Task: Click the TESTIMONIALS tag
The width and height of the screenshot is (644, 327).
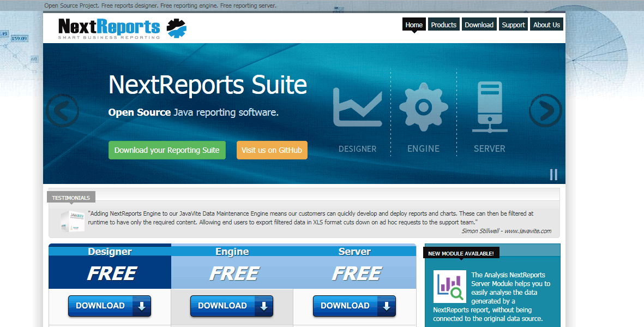Action: pyautogui.click(x=71, y=198)
